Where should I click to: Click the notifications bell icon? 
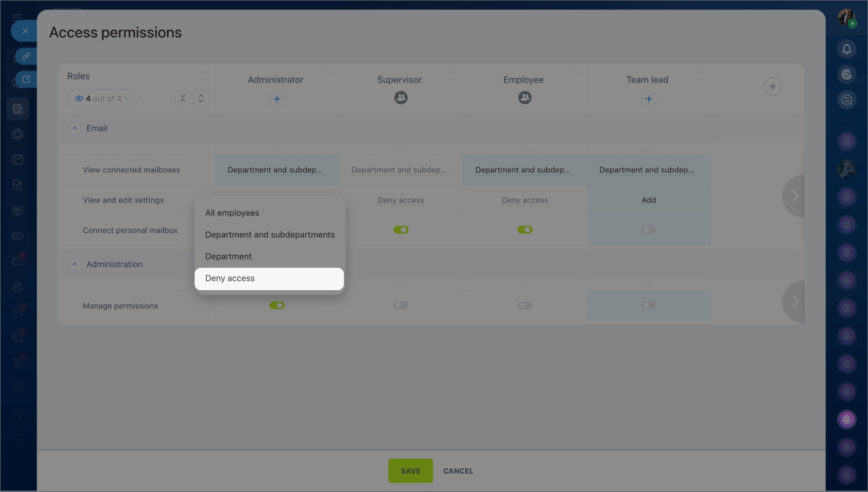846,49
